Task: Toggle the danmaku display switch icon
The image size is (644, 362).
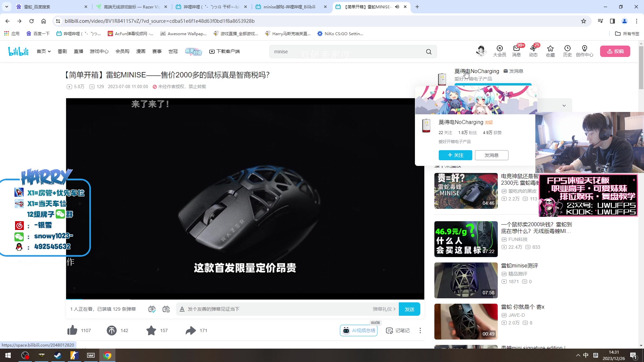Action: (x=152, y=309)
